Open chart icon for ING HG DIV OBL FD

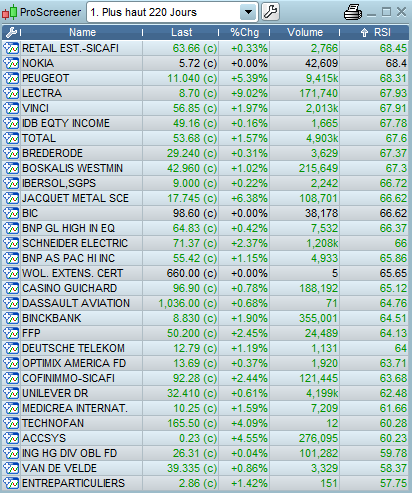[11, 453]
